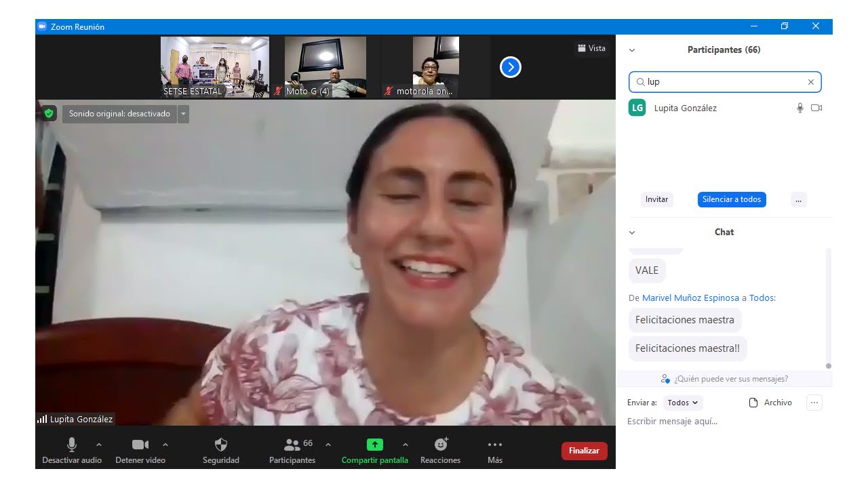This screenshot has width=868, height=488.
Task: Select Felicitaciones maestra!! chat message
Action: pos(688,348)
